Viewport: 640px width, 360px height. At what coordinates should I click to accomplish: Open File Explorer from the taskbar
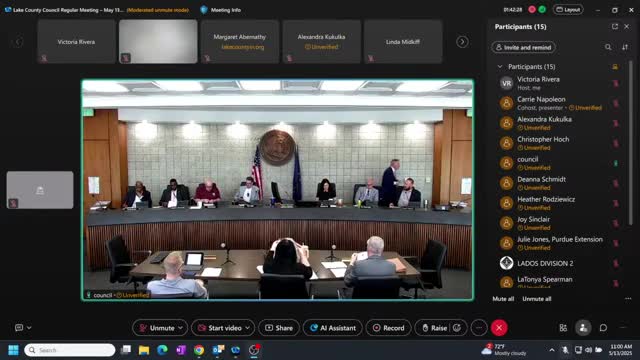point(144,350)
